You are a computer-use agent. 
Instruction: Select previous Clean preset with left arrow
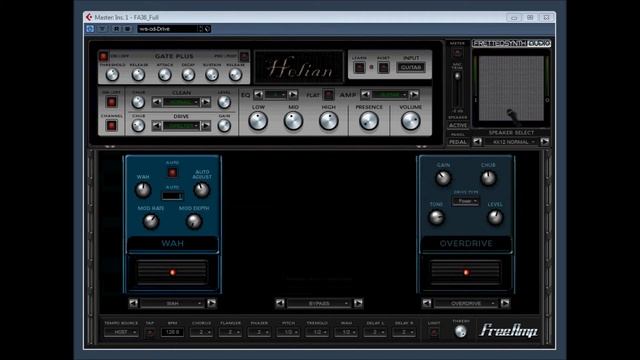tap(157, 102)
